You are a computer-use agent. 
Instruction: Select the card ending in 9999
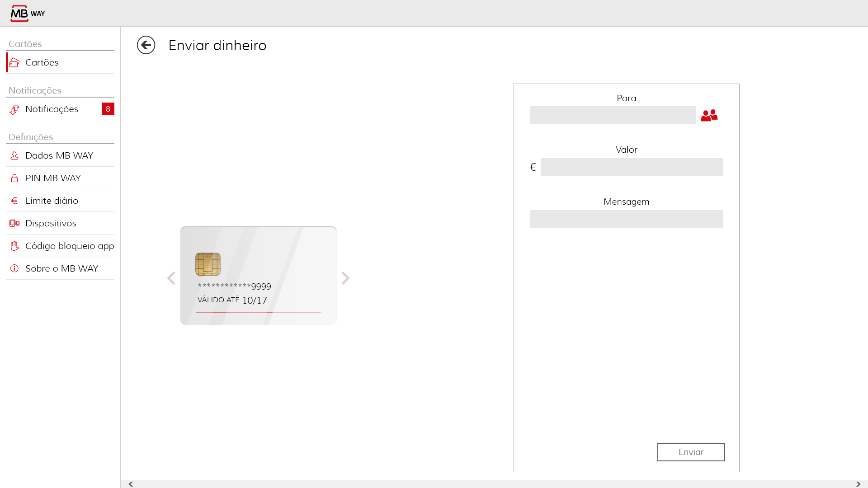coord(258,276)
